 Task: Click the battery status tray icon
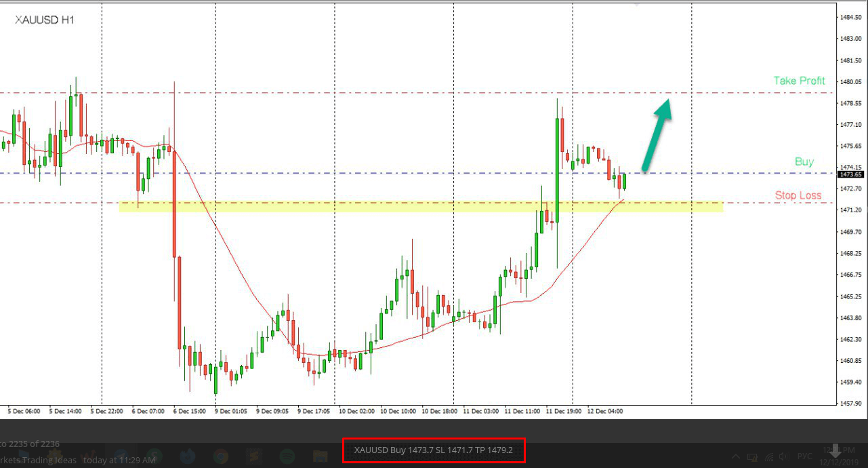coord(752,456)
